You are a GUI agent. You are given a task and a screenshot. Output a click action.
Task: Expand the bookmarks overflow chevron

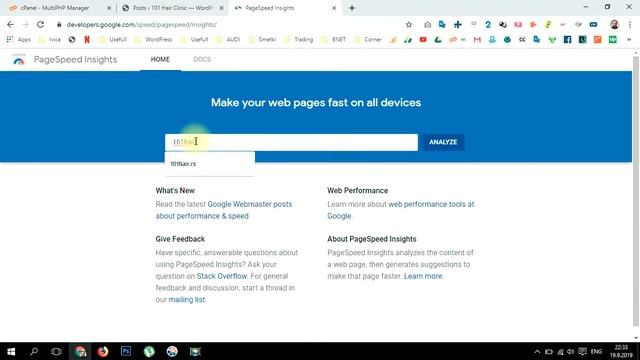tap(629, 40)
